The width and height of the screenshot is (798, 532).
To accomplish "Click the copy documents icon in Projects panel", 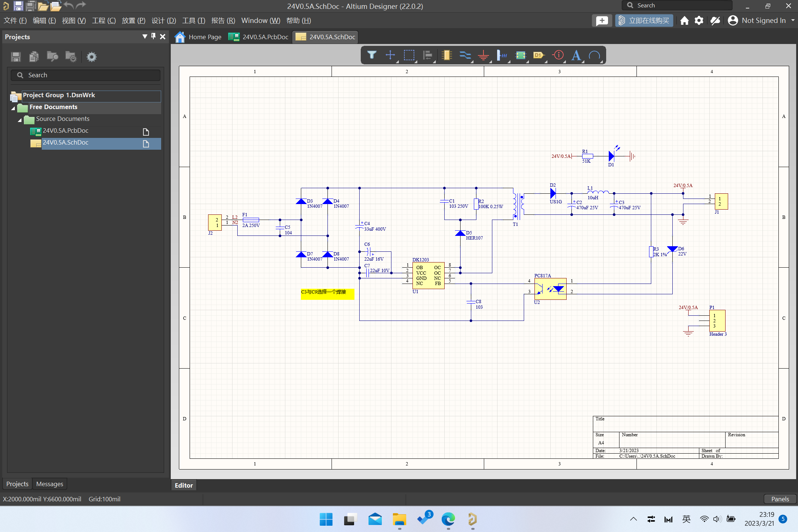I will [x=34, y=57].
